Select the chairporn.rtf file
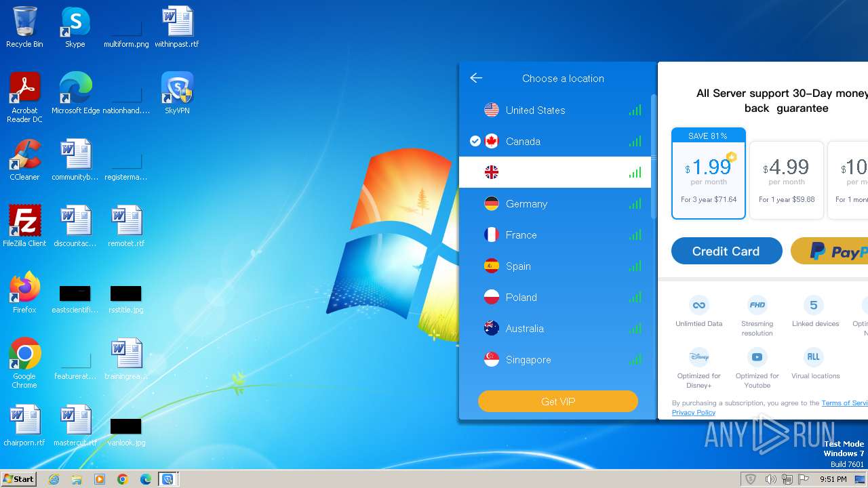Viewport: 868px width, 488px height. coord(24,426)
